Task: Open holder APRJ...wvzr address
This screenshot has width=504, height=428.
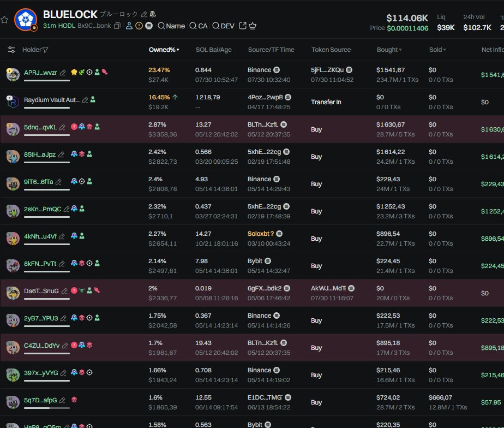Action: pos(40,73)
